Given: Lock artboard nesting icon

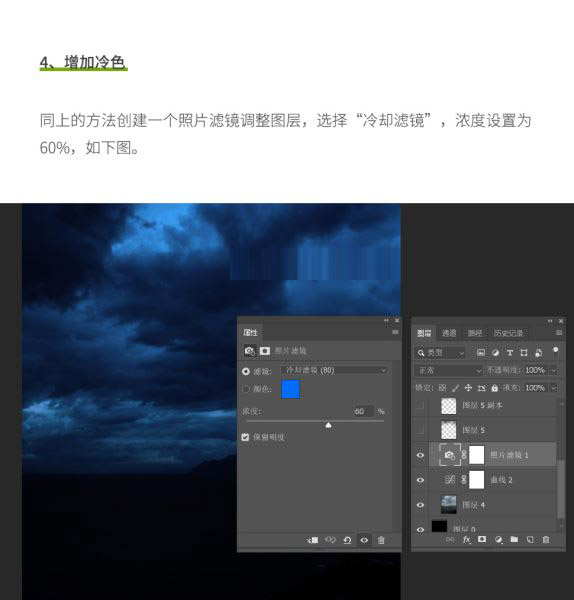Looking at the screenshot, I should pos(481,388).
